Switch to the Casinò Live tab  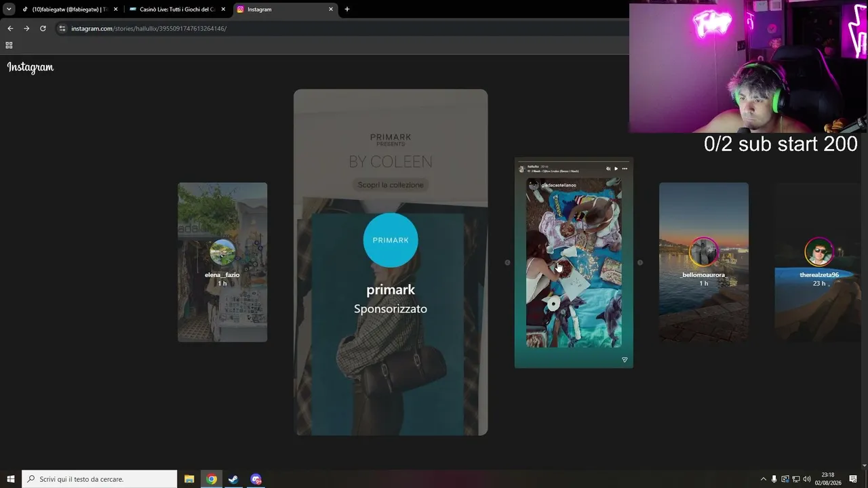(177, 9)
